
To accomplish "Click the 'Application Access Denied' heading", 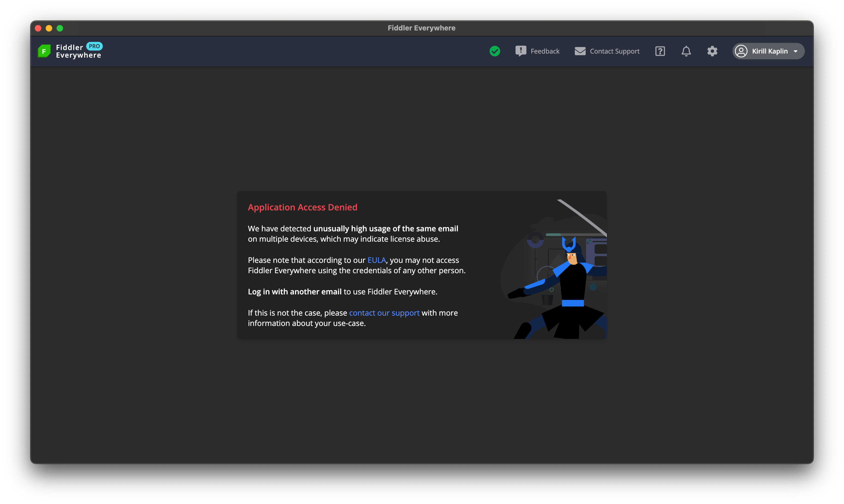I will [302, 207].
